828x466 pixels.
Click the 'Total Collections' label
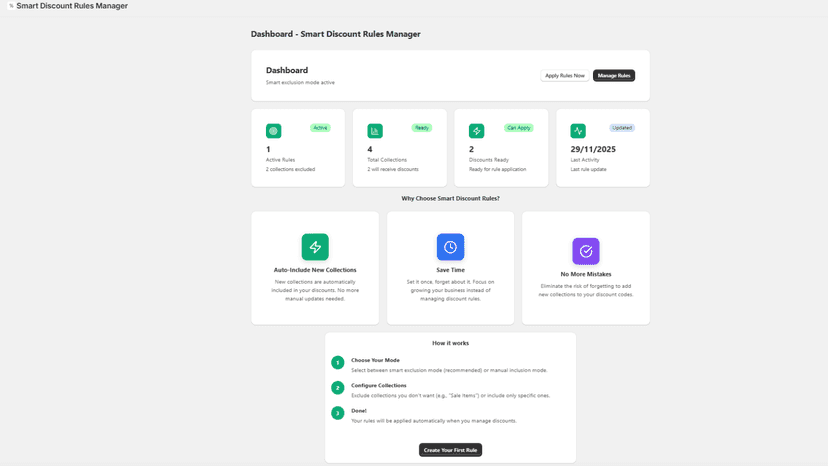click(387, 160)
